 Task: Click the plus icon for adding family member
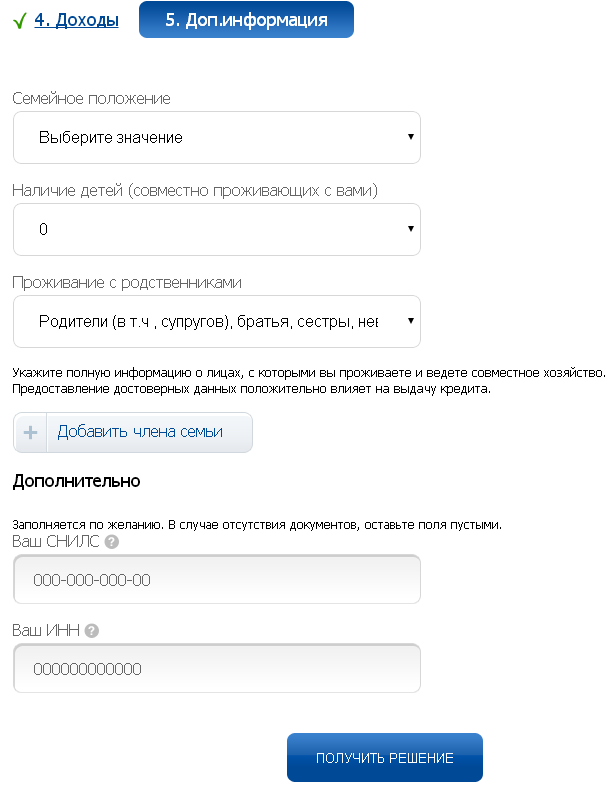coord(30,432)
